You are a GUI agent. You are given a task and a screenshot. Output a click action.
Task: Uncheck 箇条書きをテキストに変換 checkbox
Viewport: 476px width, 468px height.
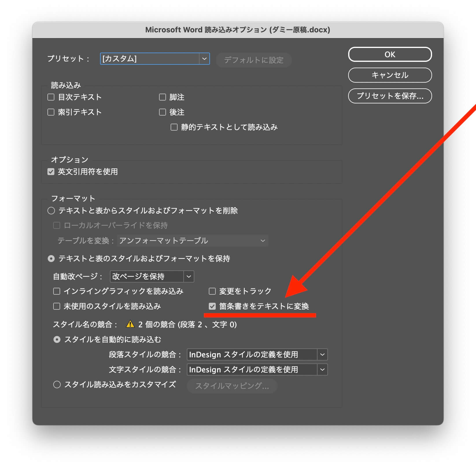tap(212, 306)
